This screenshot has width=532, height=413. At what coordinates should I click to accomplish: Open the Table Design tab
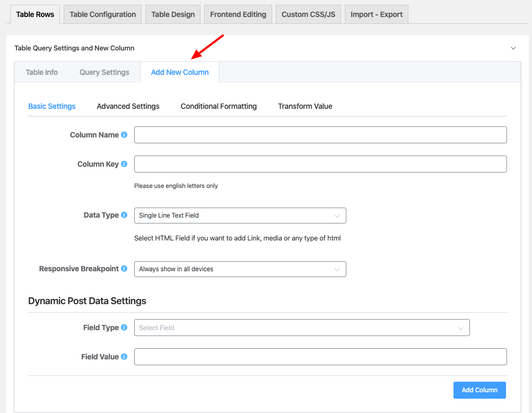pos(173,14)
